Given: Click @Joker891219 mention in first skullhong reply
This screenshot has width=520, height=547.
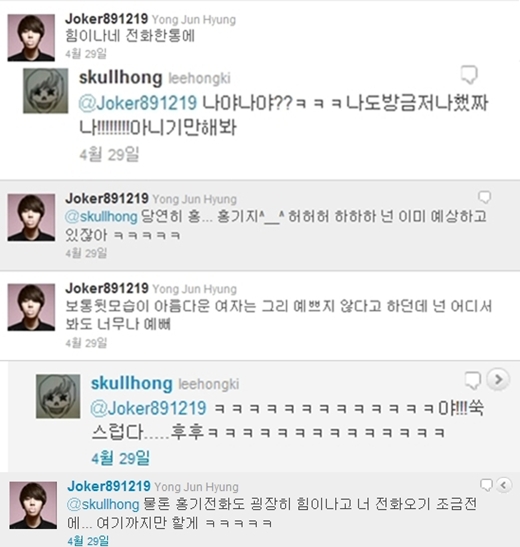Looking at the screenshot, I should pos(138,103).
